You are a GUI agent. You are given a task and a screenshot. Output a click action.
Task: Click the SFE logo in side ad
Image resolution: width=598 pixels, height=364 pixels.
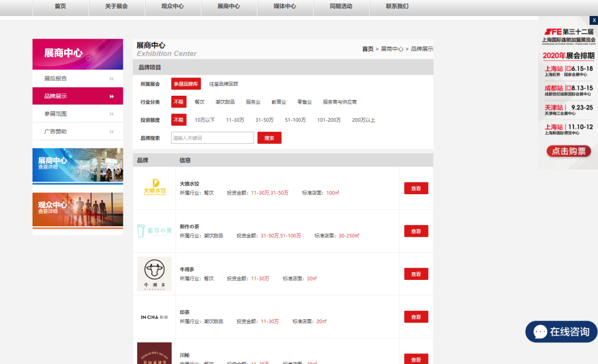tap(553, 32)
